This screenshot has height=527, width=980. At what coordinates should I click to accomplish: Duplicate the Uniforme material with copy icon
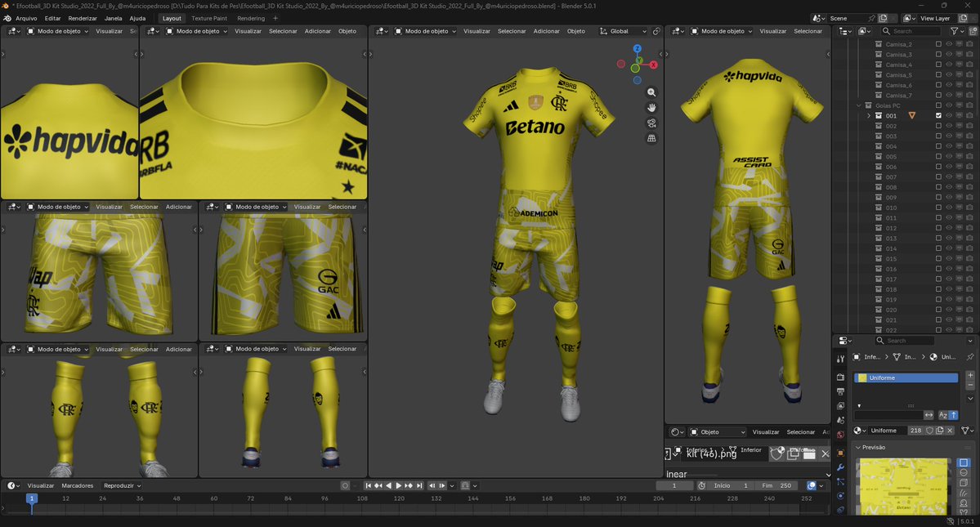pyautogui.click(x=939, y=431)
